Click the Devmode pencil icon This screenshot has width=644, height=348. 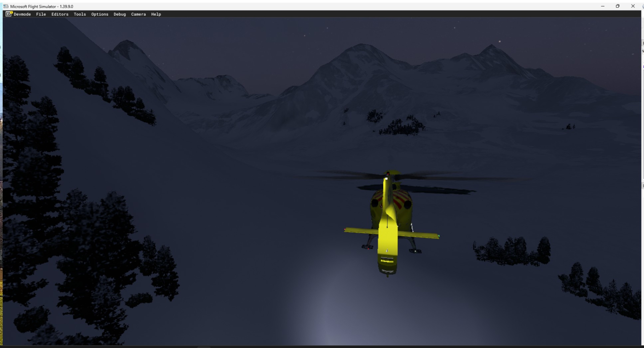(9, 14)
